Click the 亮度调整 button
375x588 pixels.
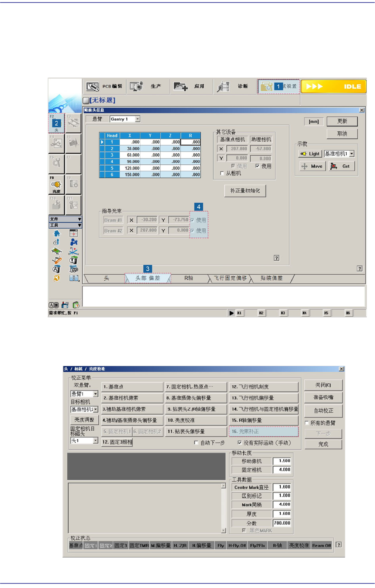[x=84, y=420]
